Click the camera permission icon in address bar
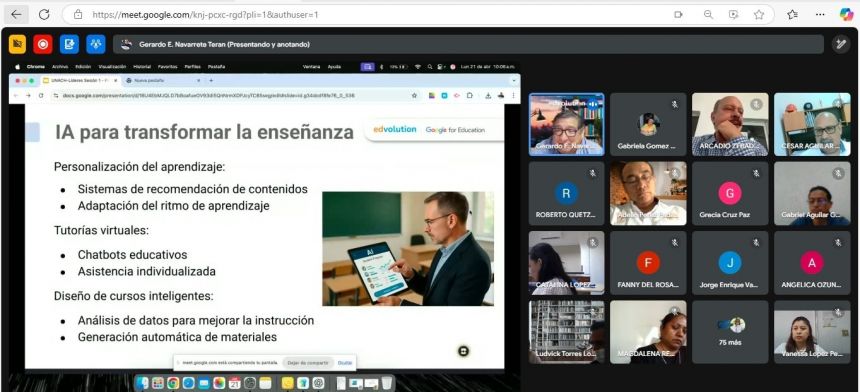860x392 pixels. (678, 15)
